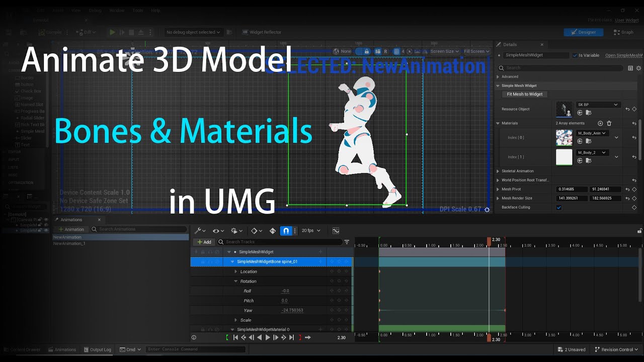Click the sequencer info icon
The height and width of the screenshot is (362, 644).
pos(194,338)
